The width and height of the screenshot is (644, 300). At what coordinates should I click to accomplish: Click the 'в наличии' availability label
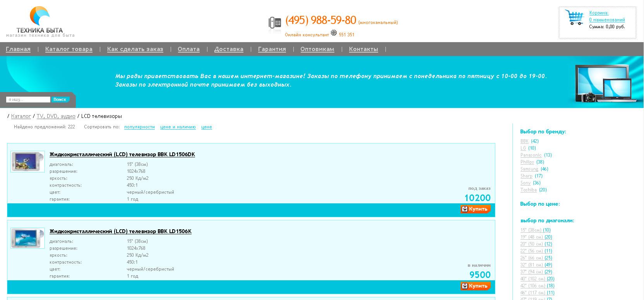tap(479, 266)
